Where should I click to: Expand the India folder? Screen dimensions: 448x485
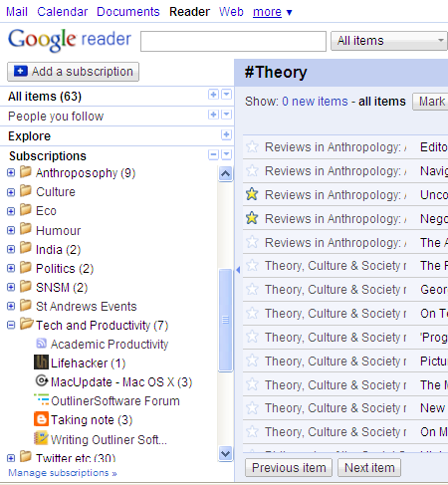click(11, 249)
